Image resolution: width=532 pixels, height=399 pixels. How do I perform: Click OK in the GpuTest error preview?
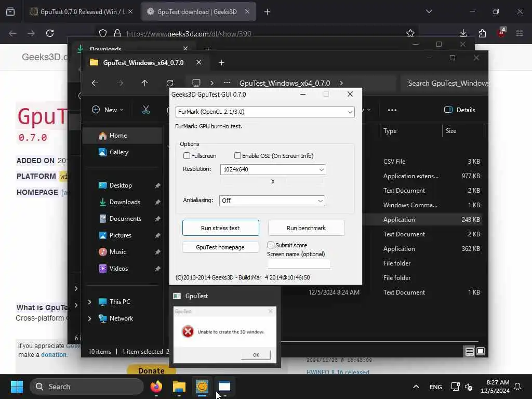click(256, 355)
